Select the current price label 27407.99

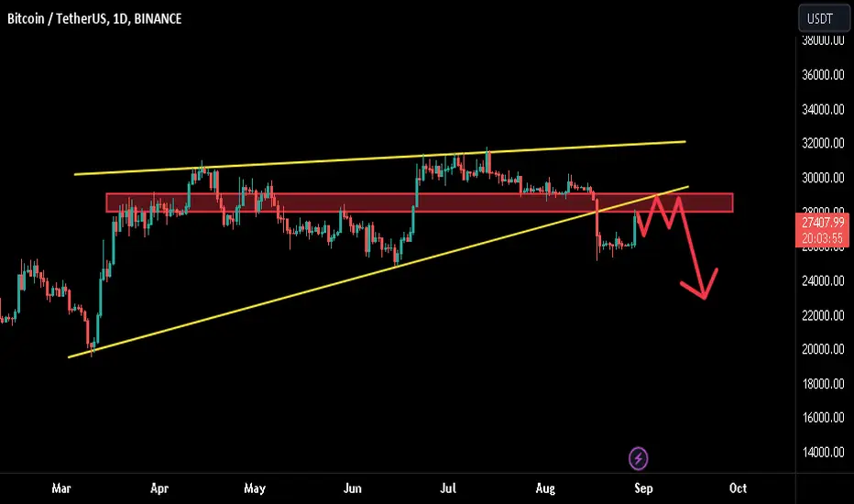823,223
